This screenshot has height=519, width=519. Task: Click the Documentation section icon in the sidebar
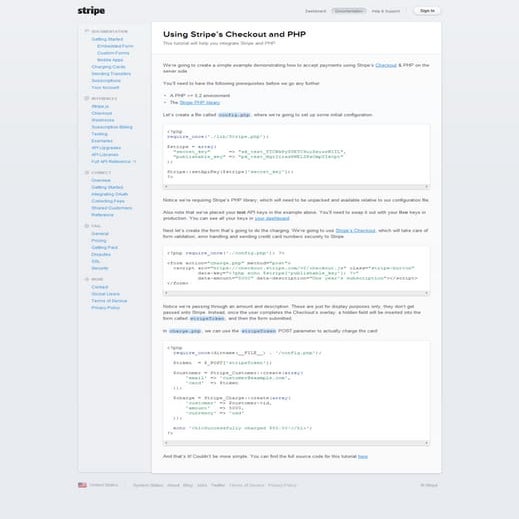click(x=87, y=31)
